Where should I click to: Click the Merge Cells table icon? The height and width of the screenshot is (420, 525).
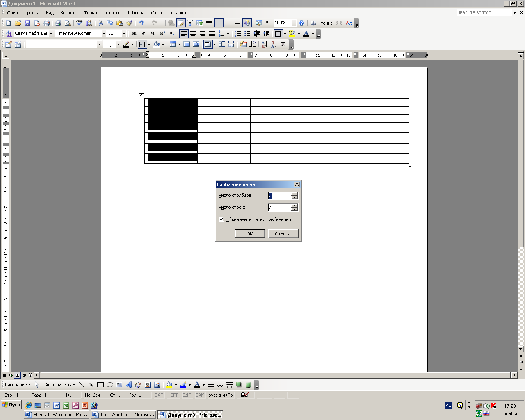click(x=187, y=44)
